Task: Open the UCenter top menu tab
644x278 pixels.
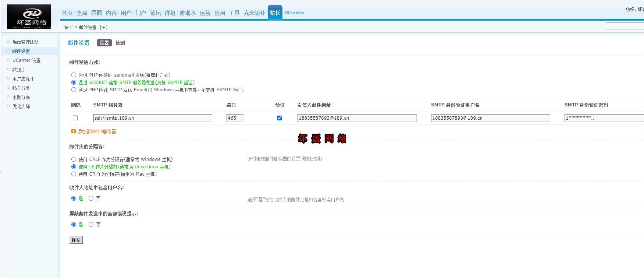Action: click(294, 13)
